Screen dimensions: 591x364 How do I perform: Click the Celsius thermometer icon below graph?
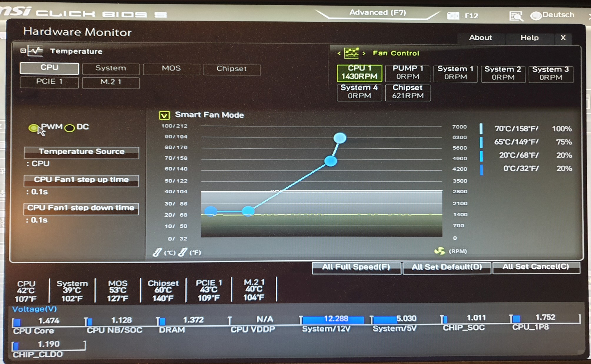pos(157,252)
